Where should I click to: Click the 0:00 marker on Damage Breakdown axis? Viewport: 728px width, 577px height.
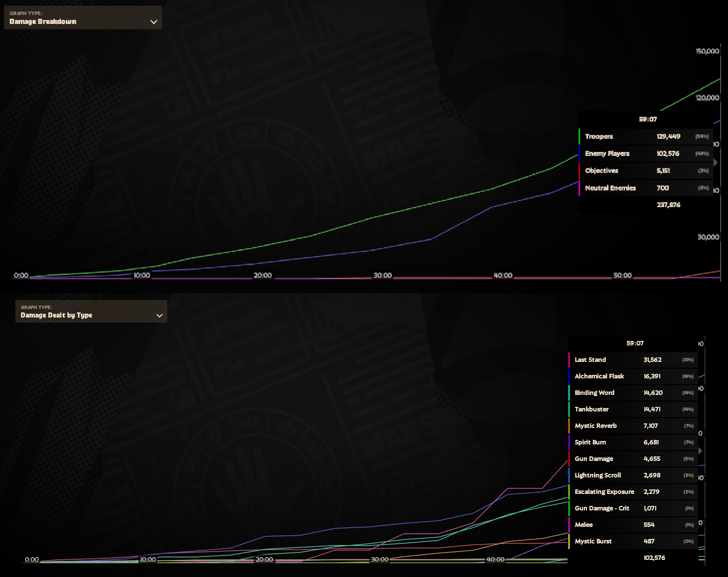click(x=21, y=275)
